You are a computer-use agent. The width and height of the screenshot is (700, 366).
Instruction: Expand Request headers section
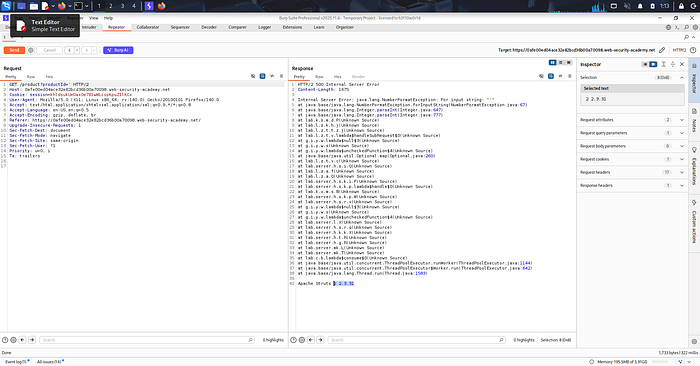[x=682, y=172]
